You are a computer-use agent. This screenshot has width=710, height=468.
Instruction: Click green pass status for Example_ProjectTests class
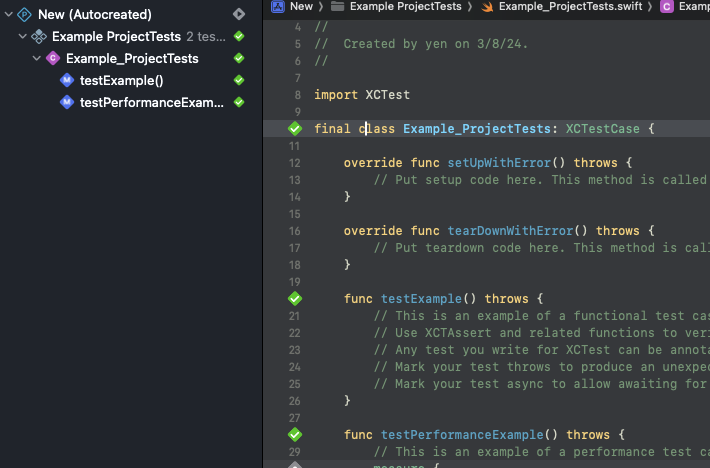pyautogui.click(x=239, y=58)
